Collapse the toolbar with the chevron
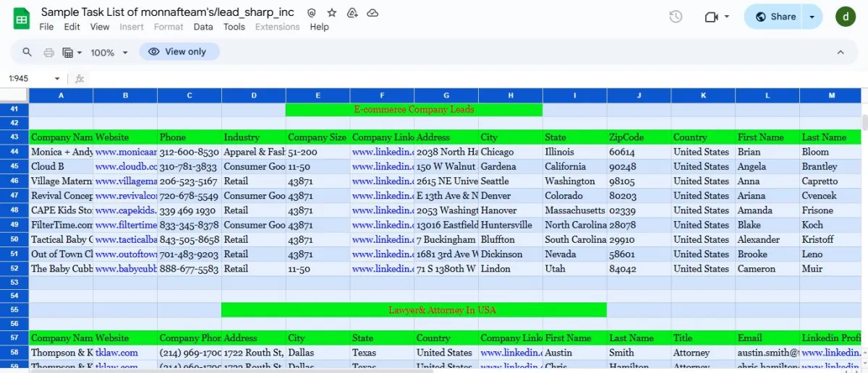Viewport: 868px width, 373px height. click(x=841, y=52)
